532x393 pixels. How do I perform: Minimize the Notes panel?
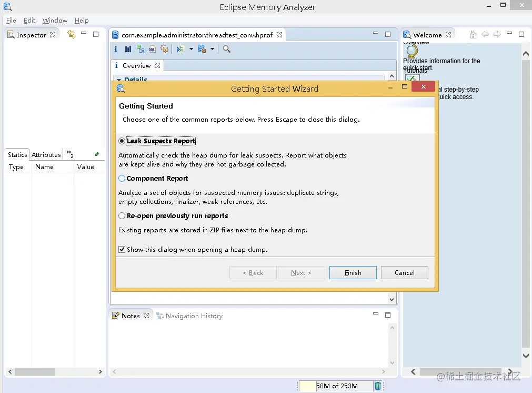(x=376, y=314)
